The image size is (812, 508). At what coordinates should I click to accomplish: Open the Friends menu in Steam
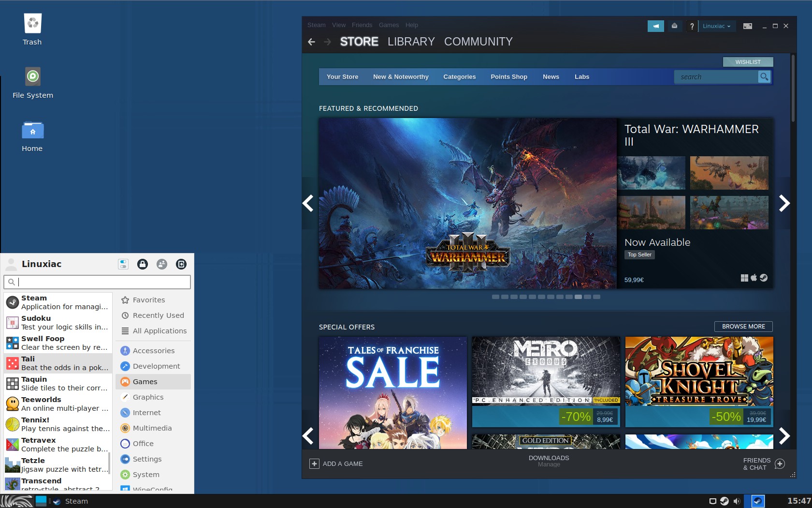(362, 25)
